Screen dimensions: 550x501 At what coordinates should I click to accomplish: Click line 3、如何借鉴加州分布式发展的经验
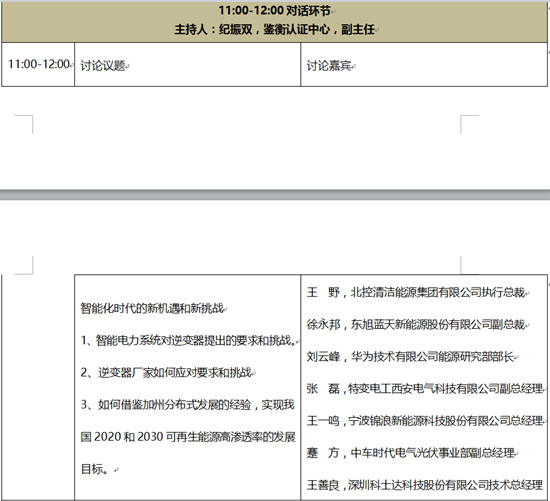click(x=188, y=405)
